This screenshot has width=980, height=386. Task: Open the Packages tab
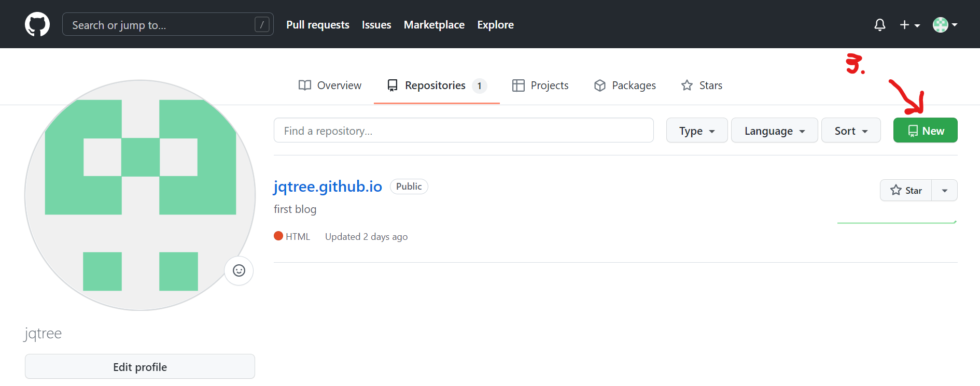point(625,85)
